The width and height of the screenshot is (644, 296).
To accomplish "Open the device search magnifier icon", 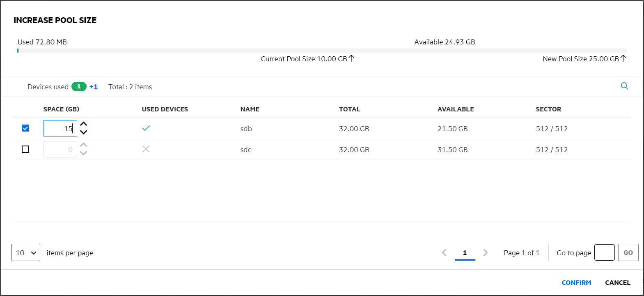I will 624,86.
